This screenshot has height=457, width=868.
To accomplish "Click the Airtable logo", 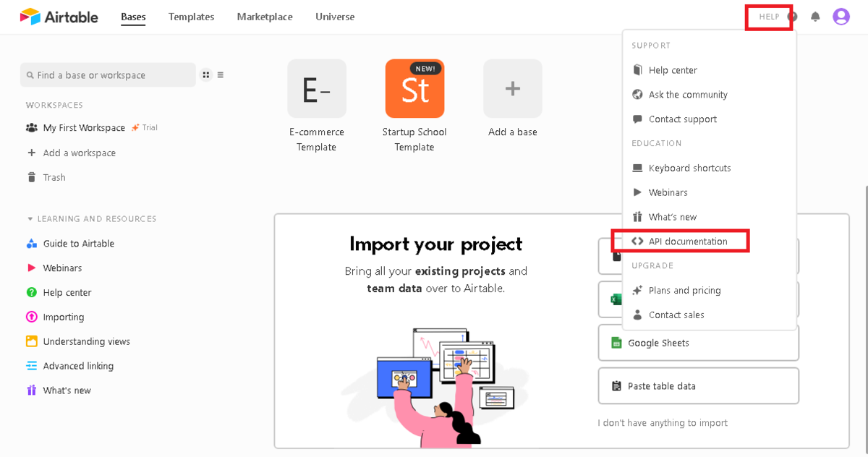I will point(59,17).
